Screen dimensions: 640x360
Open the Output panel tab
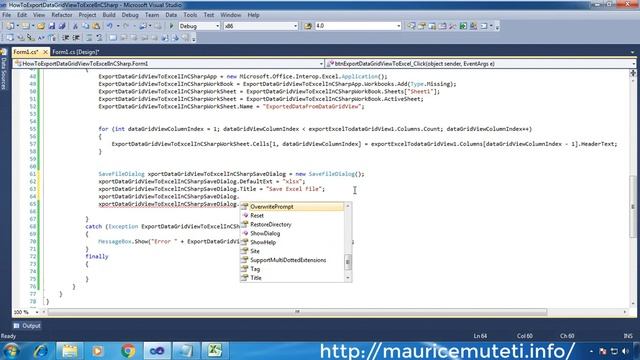coord(27,326)
